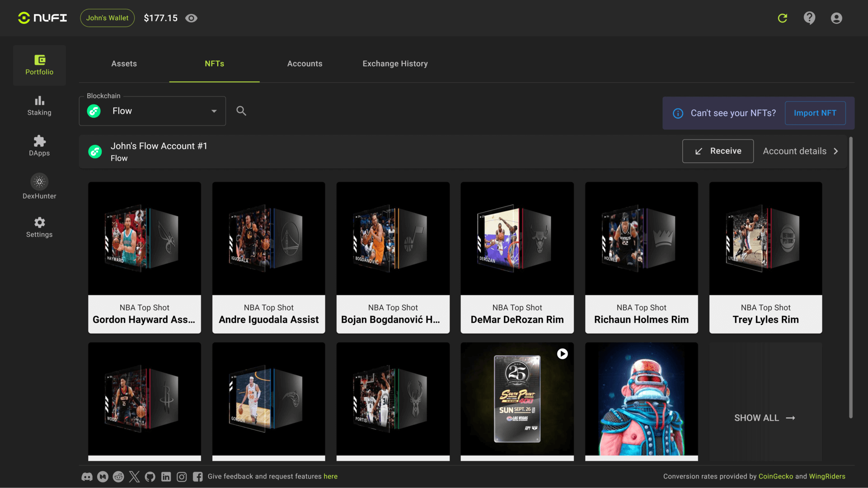This screenshot has height=488, width=868.
Task: Click the NFT search magnifier icon
Action: click(241, 111)
